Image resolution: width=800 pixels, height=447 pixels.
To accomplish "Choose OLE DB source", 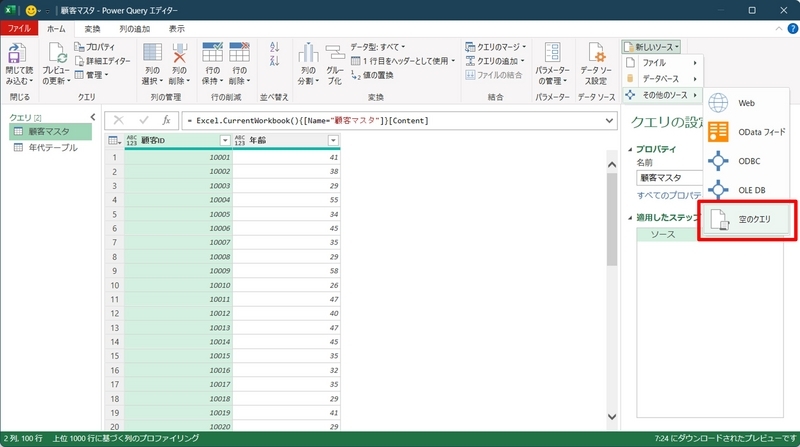I will (746, 190).
